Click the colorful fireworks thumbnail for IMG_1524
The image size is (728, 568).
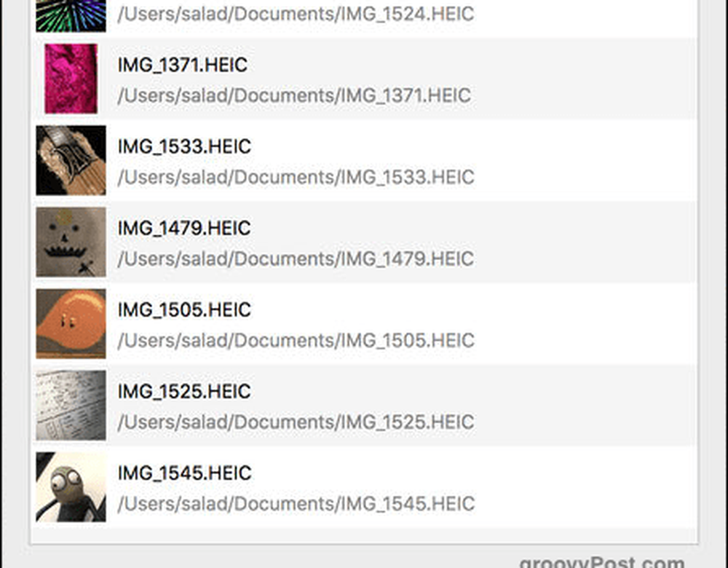(71, 15)
